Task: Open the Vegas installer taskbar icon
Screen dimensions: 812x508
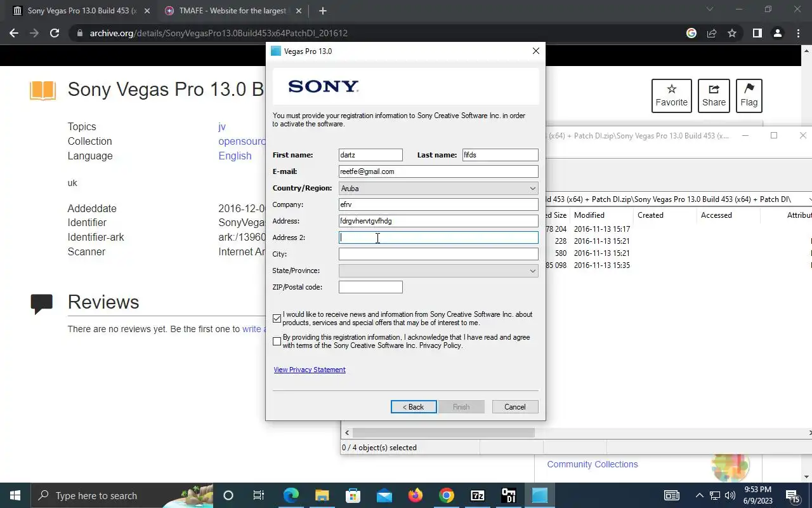Action: click(x=540, y=495)
